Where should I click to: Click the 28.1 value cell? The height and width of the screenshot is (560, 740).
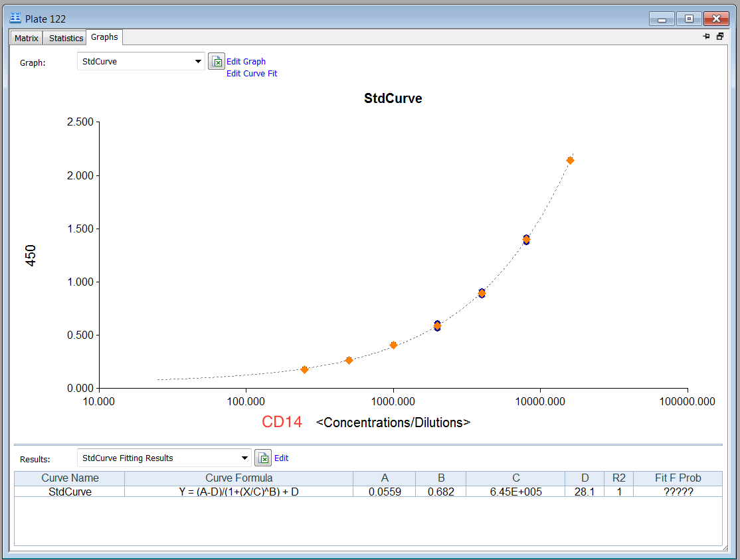585,492
